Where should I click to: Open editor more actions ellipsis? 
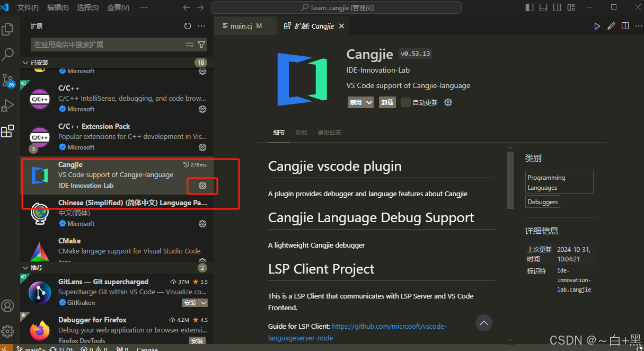pos(638,26)
